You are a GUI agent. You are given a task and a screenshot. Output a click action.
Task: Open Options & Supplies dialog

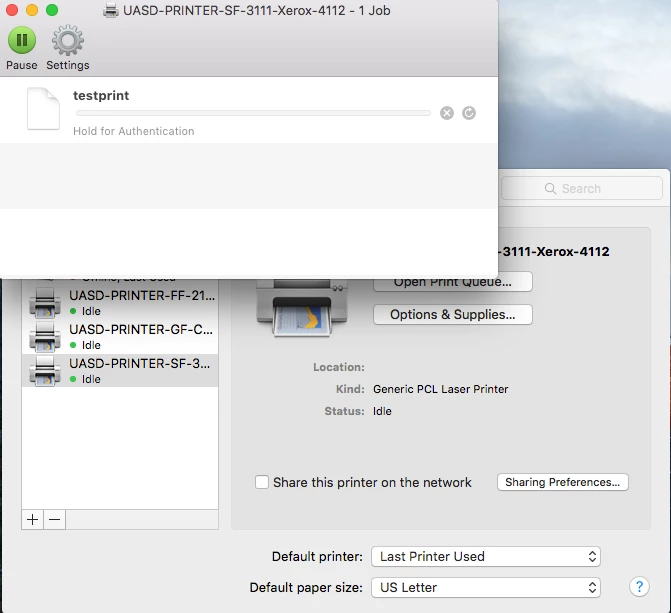pyautogui.click(x=453, y=315)
